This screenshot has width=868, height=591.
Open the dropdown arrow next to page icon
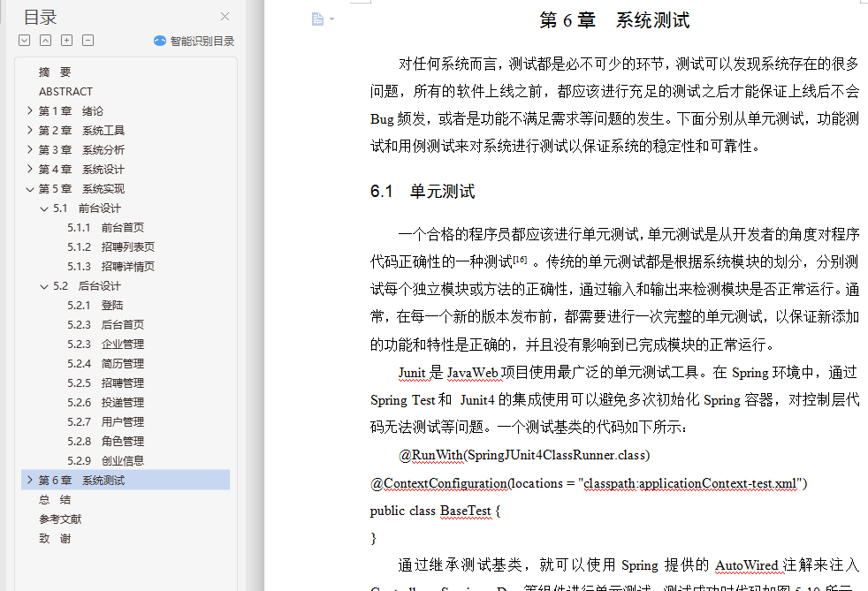coord(331,19)
